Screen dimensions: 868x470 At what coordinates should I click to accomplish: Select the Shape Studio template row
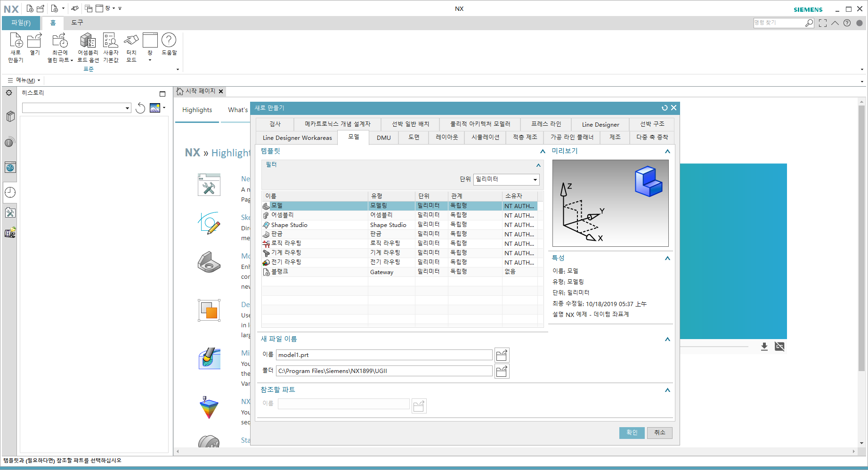[x=399, y=225]
